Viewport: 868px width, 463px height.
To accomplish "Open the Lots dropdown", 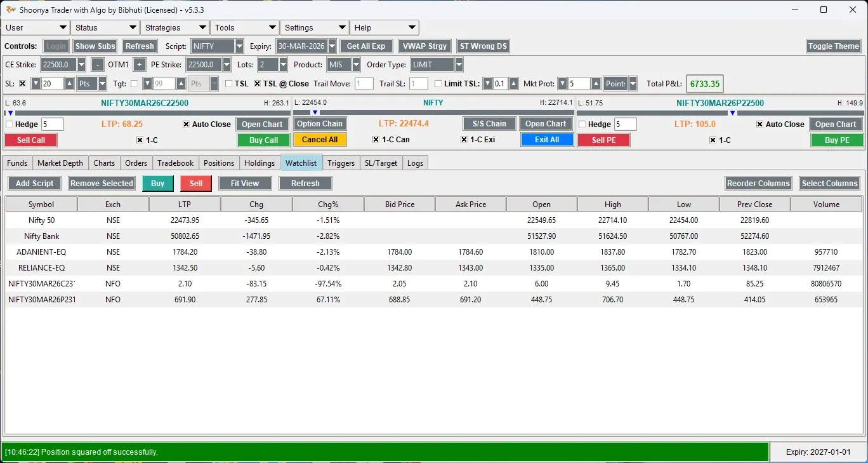I will point(283,65).
